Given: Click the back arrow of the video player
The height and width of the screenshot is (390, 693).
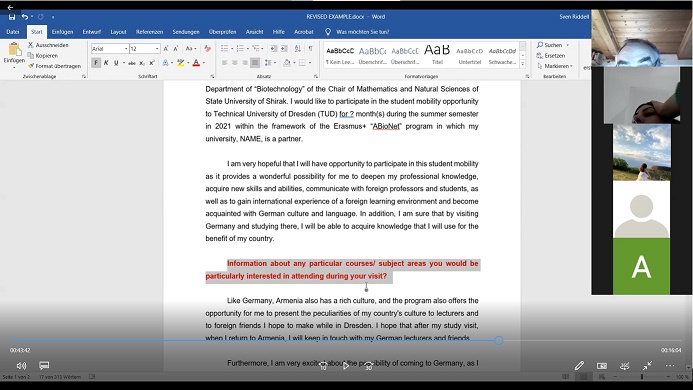Looking at the screenshot, I should 10,7.
